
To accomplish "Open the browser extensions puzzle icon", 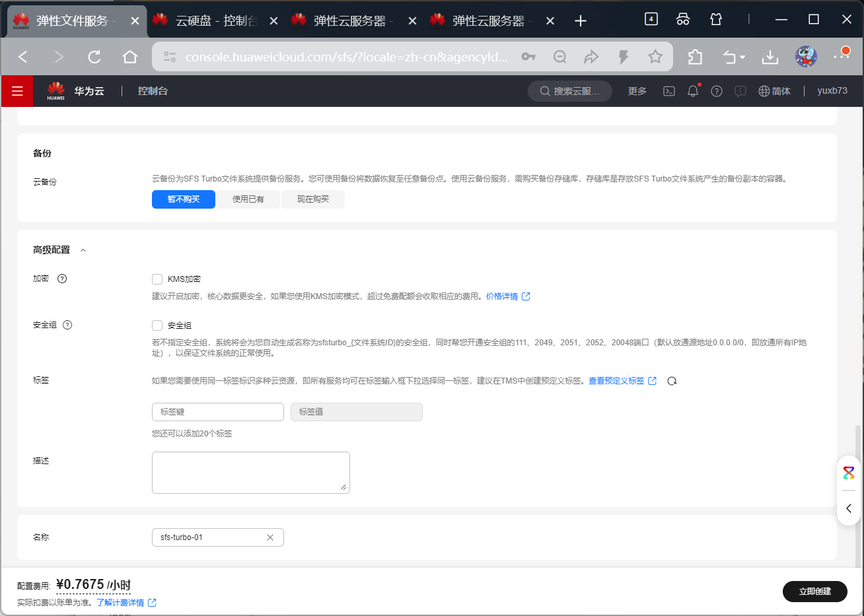I will (695, 57).
